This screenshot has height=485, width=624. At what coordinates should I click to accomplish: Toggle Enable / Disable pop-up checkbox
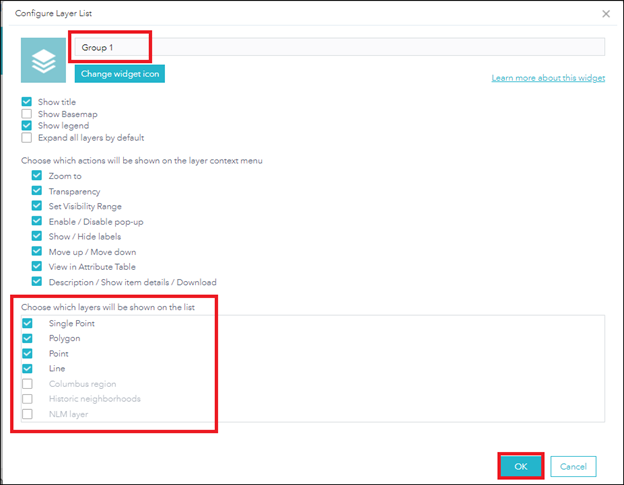click(x=37, y=221)
